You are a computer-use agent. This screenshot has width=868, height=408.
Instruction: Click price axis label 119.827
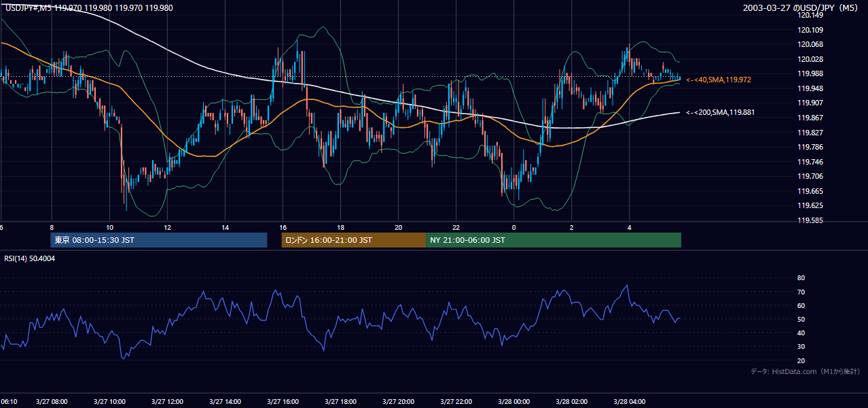pos(811,133)
